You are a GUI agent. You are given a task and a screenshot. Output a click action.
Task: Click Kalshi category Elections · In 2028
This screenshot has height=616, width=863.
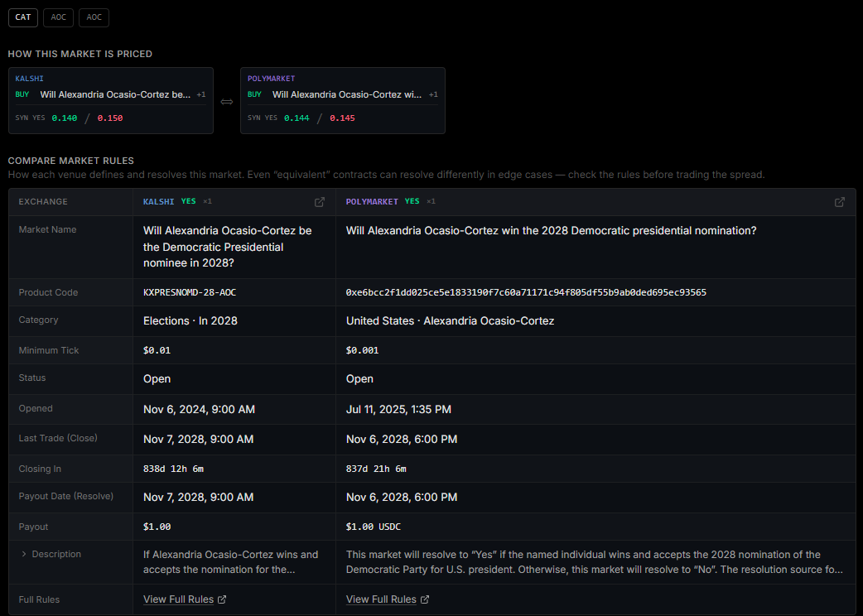coord(190,320)
